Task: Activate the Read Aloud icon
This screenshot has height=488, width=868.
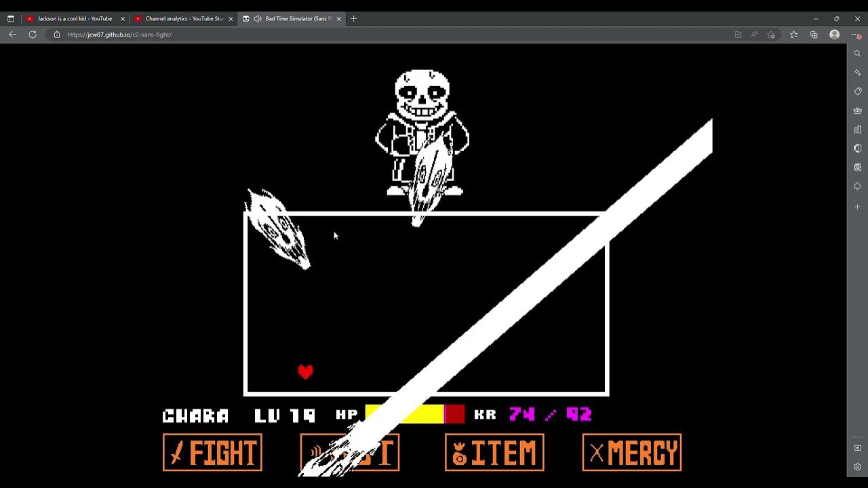Action: (x=754, y=35)
